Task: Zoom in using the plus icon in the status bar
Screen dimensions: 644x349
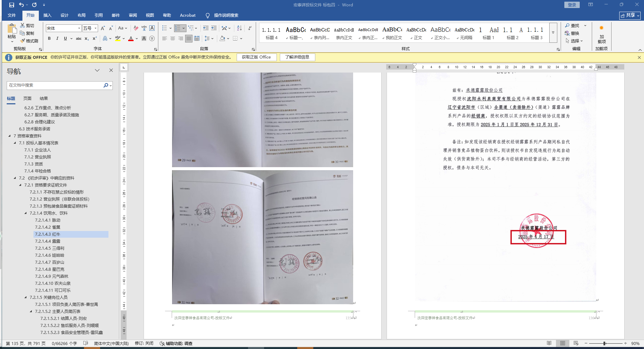Action: pos(625,343)
